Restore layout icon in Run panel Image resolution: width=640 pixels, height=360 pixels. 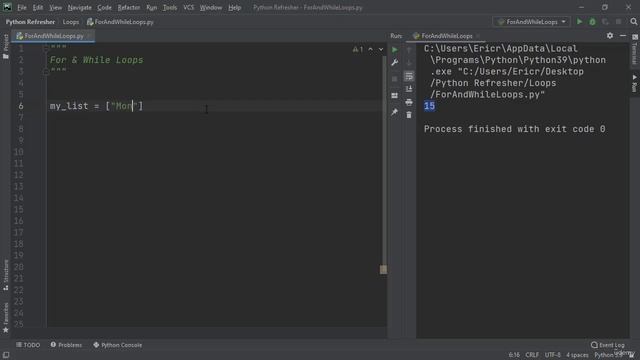coord(395,96)
